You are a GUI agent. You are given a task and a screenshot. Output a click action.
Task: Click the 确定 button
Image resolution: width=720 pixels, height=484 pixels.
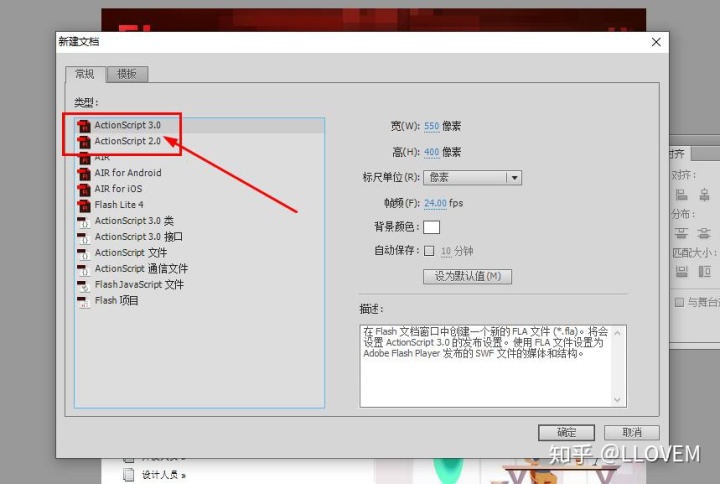point(566,433)
